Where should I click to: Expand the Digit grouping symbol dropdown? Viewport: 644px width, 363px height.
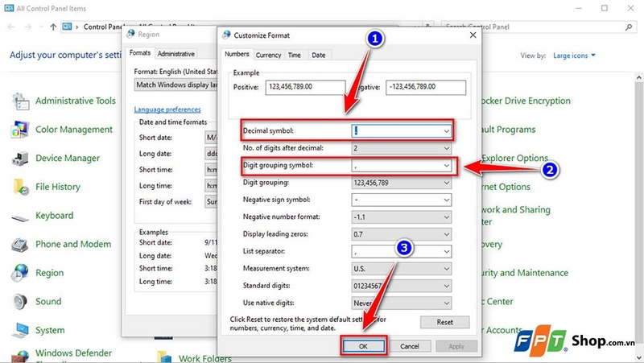click(447, 166)
